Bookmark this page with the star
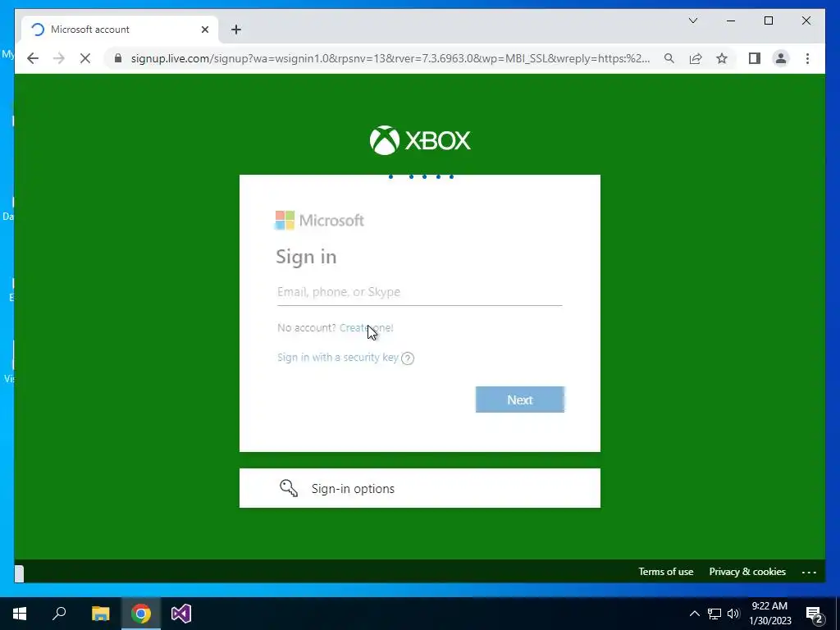This screenshot has height=630, width=840. (x=722, y=58)
